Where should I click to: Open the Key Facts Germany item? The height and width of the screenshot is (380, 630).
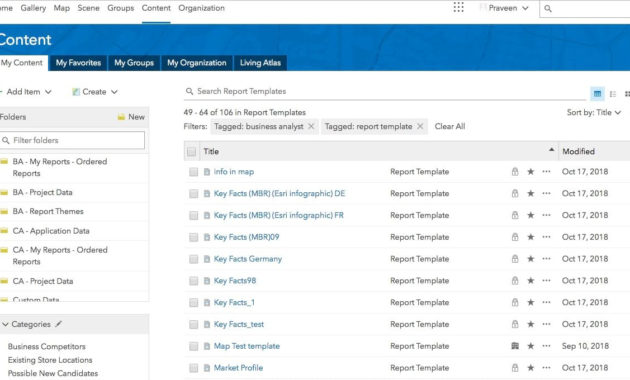tap(248, 259)
